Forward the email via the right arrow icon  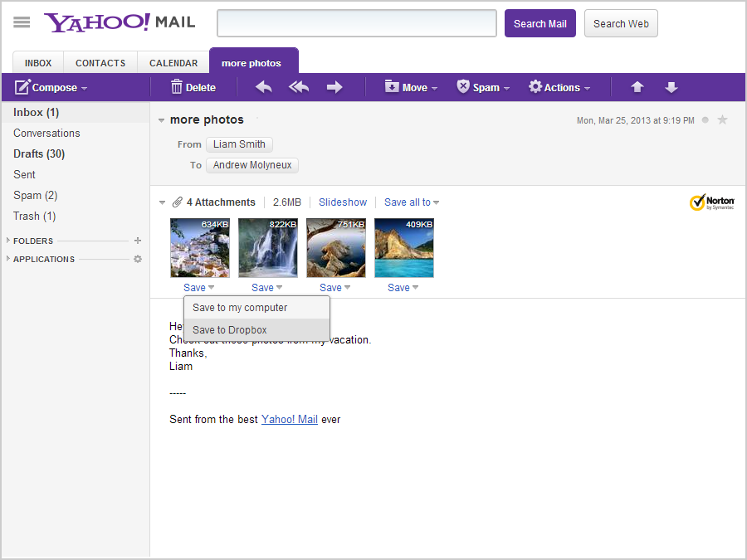point(334,87)
